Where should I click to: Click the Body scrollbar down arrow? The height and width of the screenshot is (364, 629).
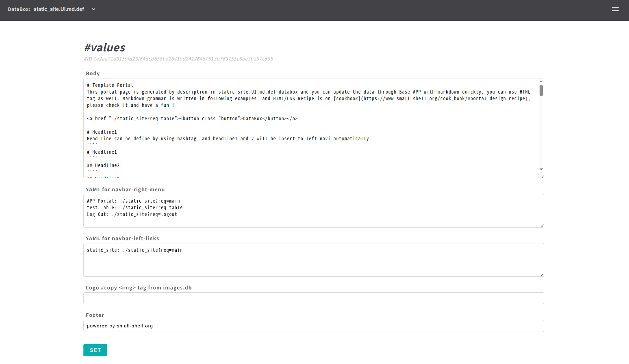coord(541,170)
